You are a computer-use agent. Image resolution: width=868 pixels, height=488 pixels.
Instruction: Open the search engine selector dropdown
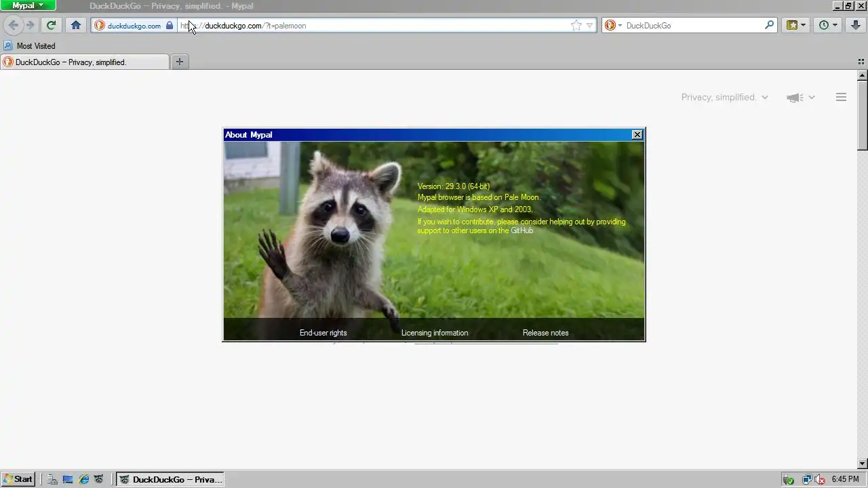tap(614, 26)
